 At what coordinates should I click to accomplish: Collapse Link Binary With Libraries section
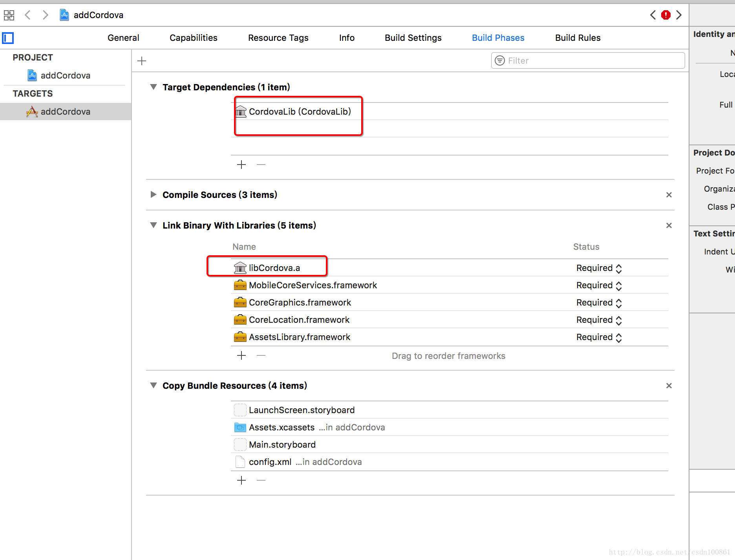pos(154,225)
